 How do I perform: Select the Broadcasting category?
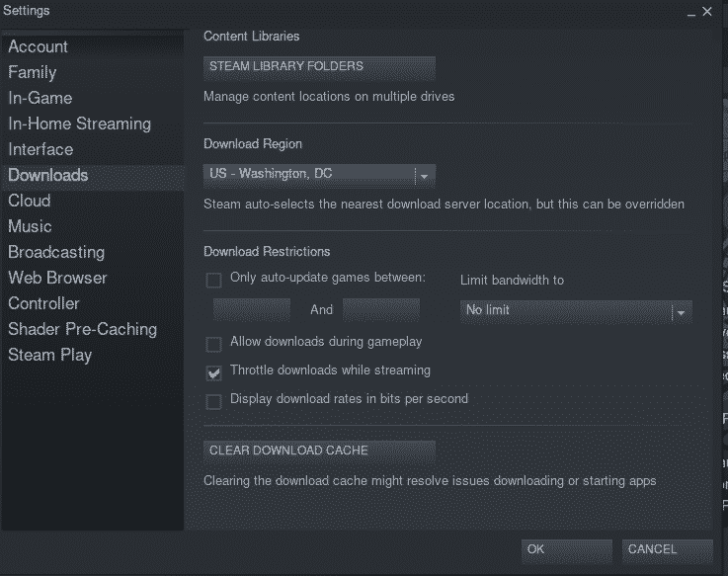(x=56, y=252)
